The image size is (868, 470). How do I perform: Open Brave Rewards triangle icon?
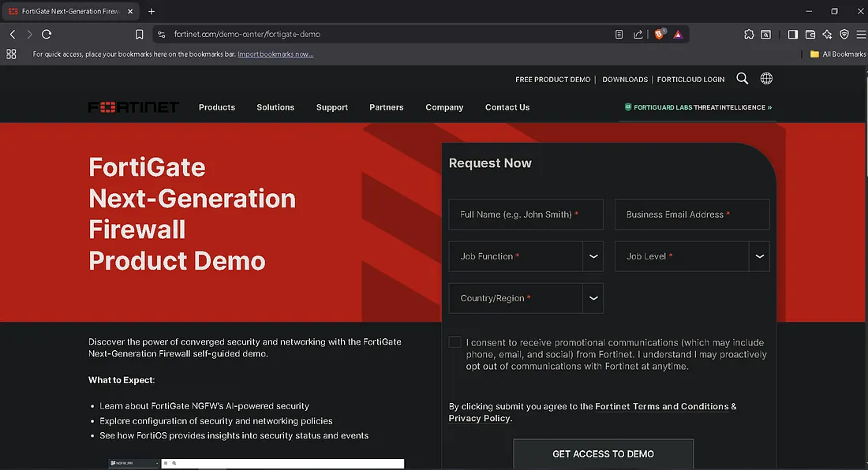678,34
